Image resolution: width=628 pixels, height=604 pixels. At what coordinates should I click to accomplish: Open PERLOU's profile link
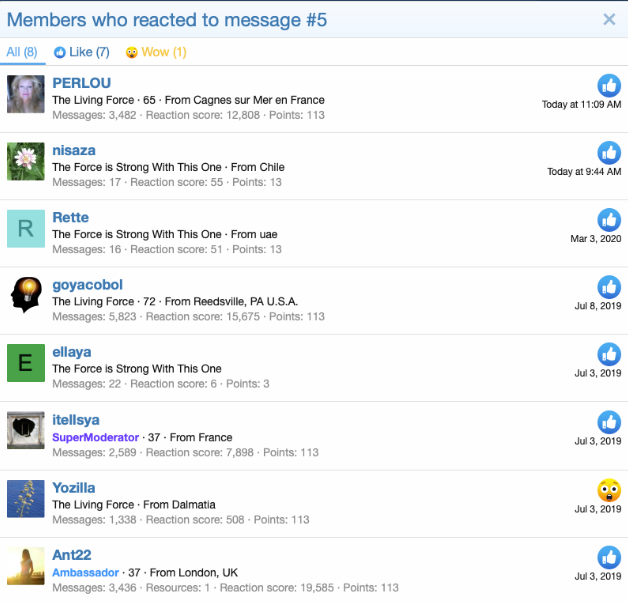(81, 83)
